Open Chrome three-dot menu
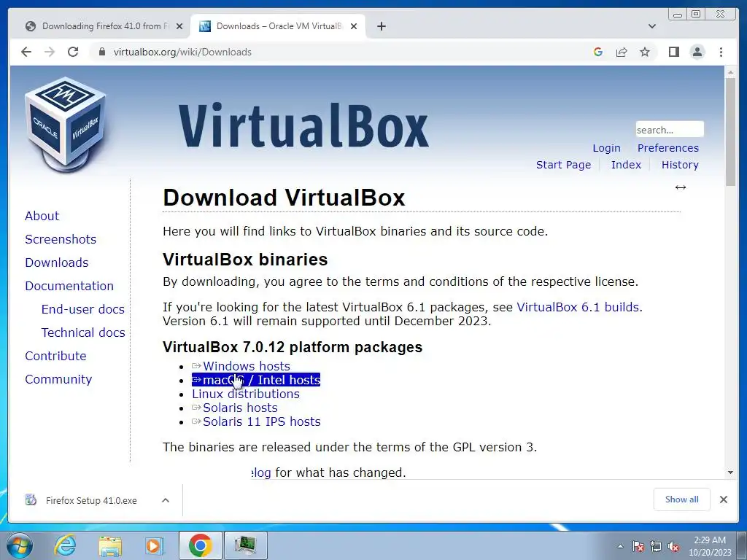The height and width of the screenshot is (560, 747). (721, 52)
